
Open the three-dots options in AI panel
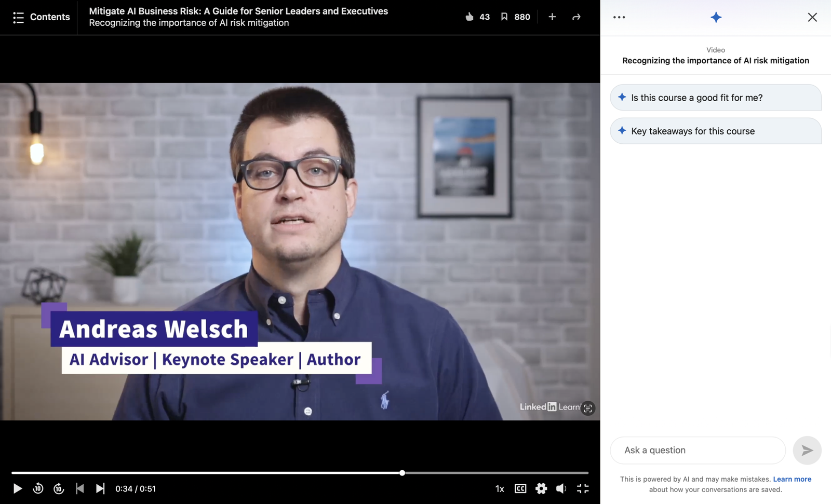[x=619, y=17]
